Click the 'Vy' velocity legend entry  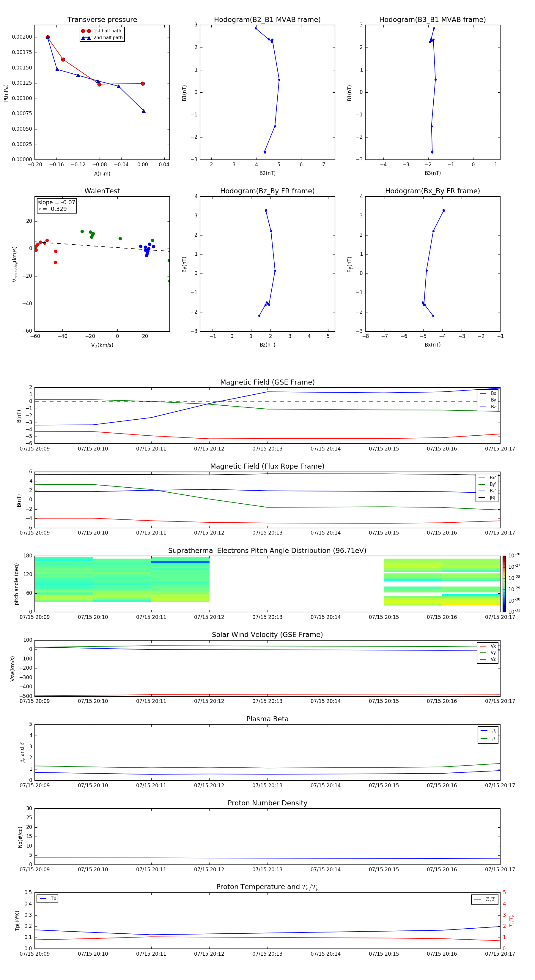tap(488, 652)
